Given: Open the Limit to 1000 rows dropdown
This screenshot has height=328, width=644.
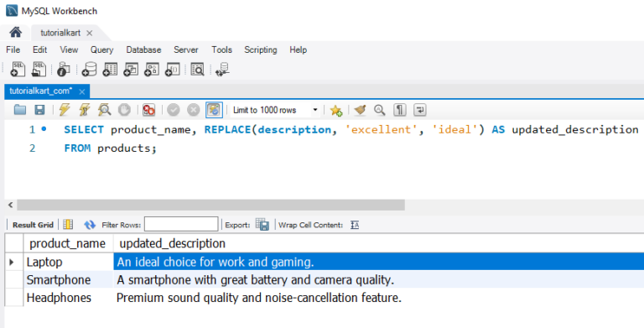Looking at the screenshot, I should pyautogui.click(x=274, y=110).
